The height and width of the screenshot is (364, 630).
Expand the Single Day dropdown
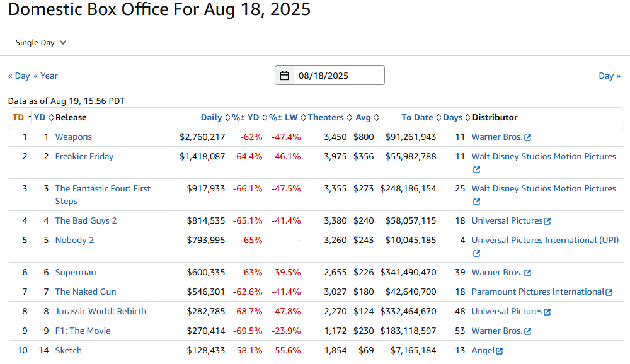(40, 43)
